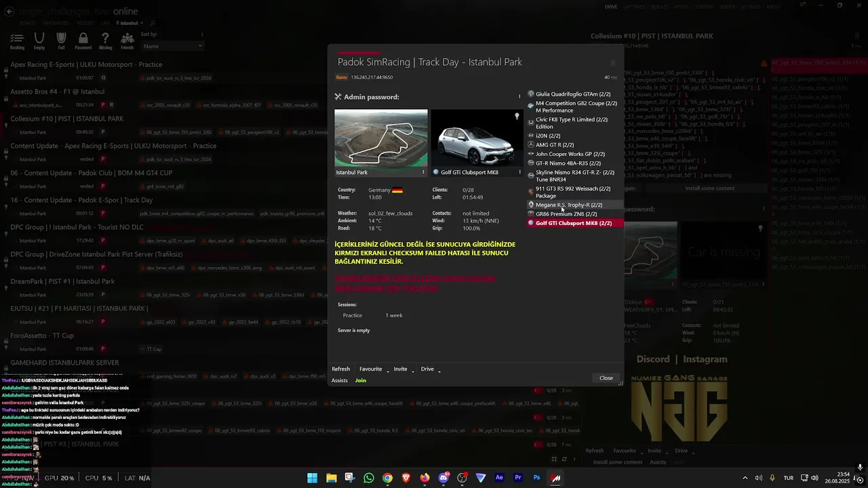Select GR86 Premium ZN8 (2/2) in the car list
The image size is (868, 488).
(574, 214)
